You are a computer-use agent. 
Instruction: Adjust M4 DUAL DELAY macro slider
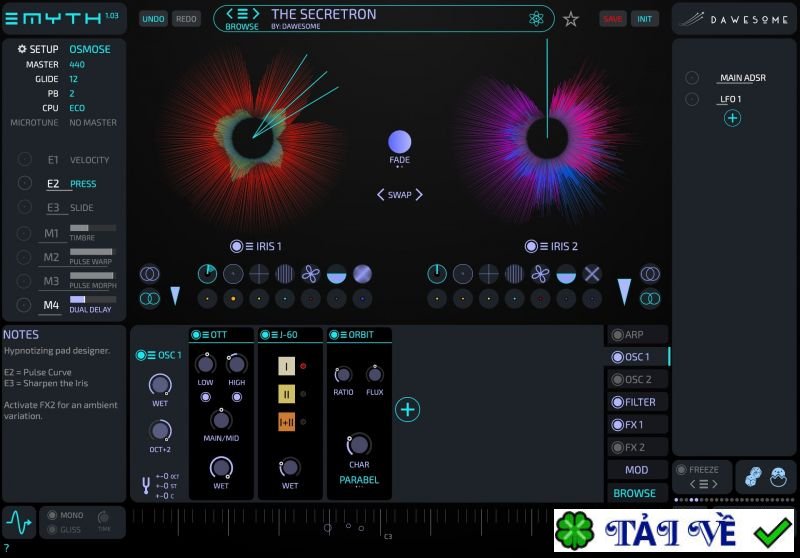[x=93, y=299]
